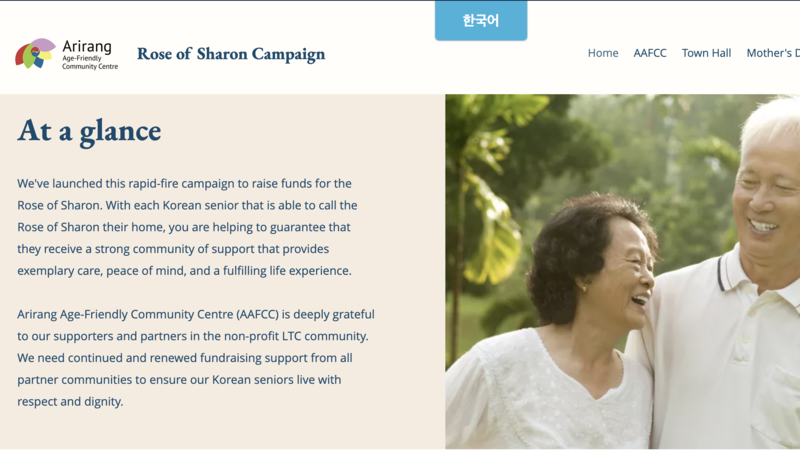Open the Town Hall page link
Image resolution: width=800 pixels, height=450 pixels.
point(706,53)
